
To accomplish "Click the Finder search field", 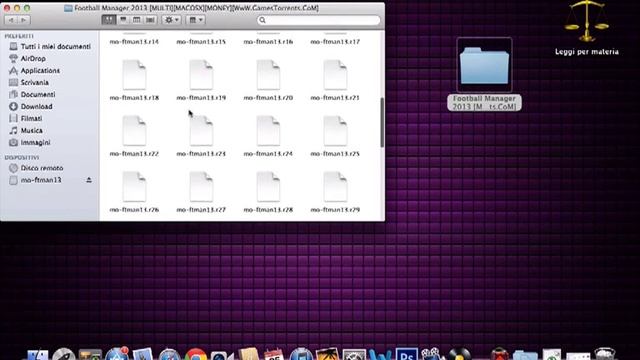I will coord(318,20).
